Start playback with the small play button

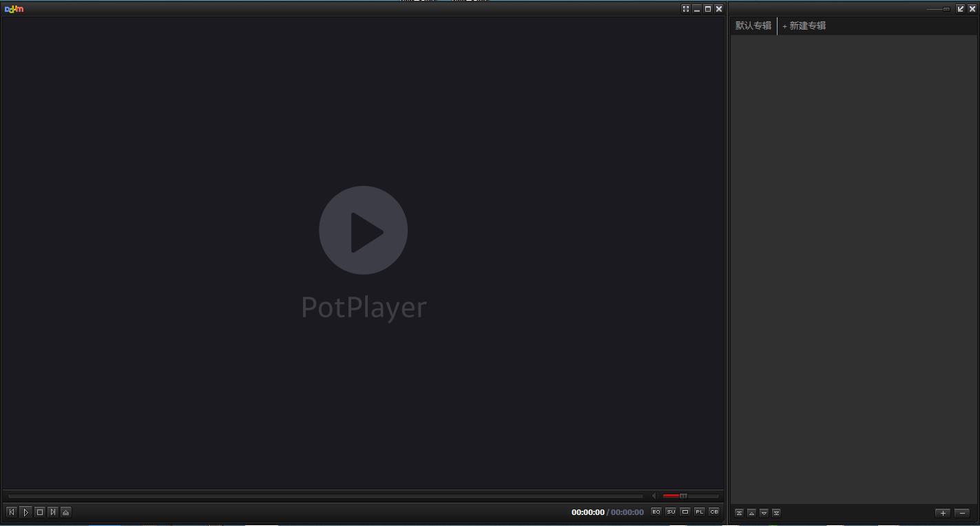coord(25,512)
